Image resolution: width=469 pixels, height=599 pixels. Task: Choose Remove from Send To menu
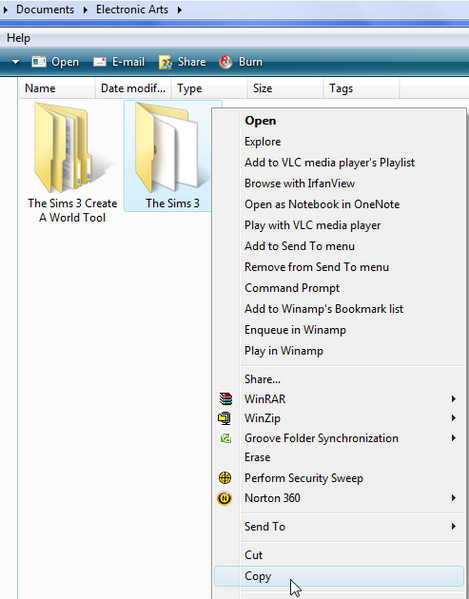tap(339, 267)
